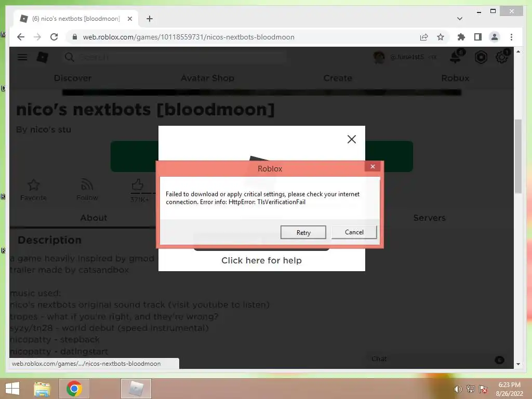Open the Roblox hamburger menu

point(22,57)
